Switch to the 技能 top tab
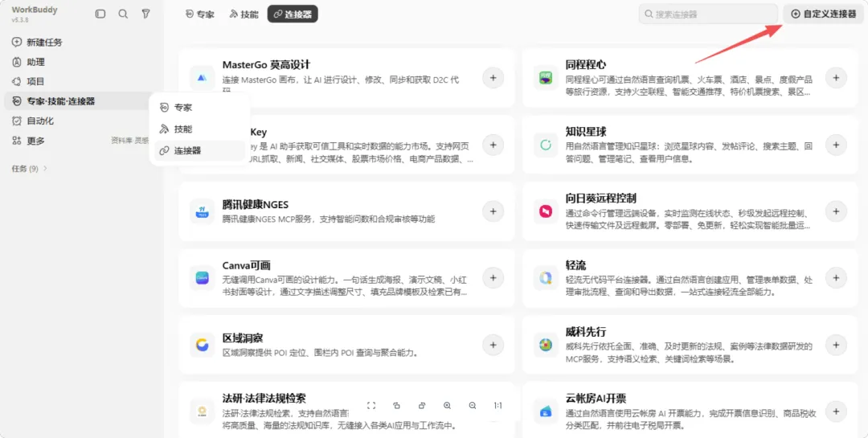The image size is (868, 438). click(x=244, y=14)
